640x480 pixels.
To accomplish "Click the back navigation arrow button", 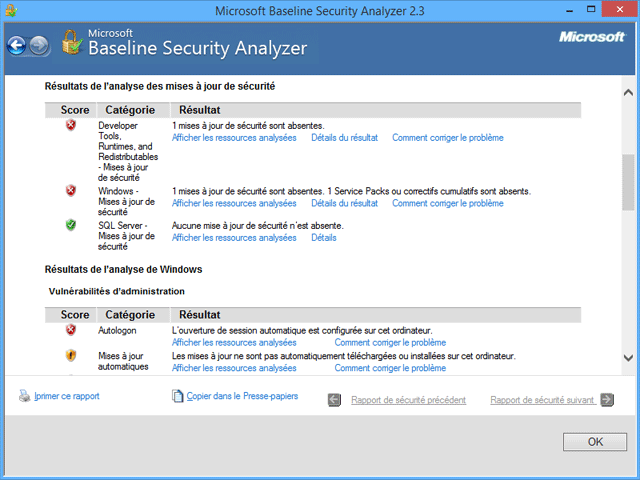I will click(17, 46).
